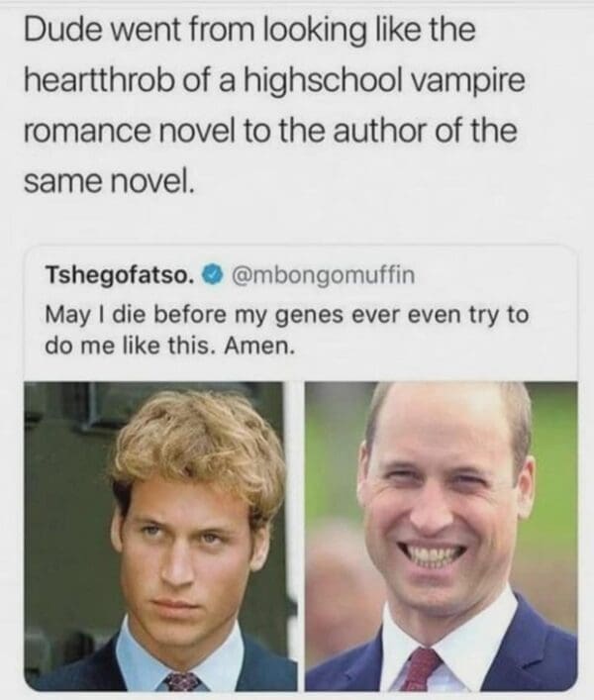Image resolution: width=594 pixels, height=700 pixels.
Task: Click 'do me like this. Amen.' line
Action: pyautogui.click(x=170, y=346)
